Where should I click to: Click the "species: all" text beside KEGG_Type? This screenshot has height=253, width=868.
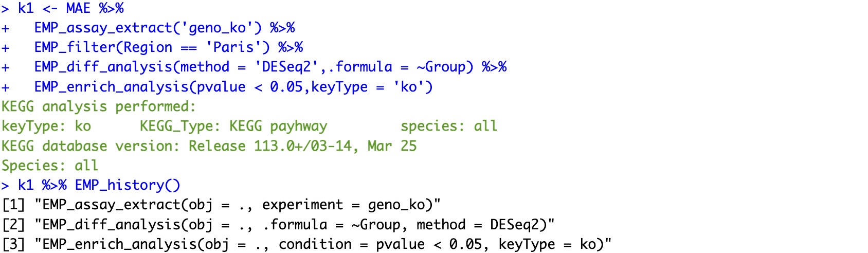pyautogui.click(x=449, y=127)
